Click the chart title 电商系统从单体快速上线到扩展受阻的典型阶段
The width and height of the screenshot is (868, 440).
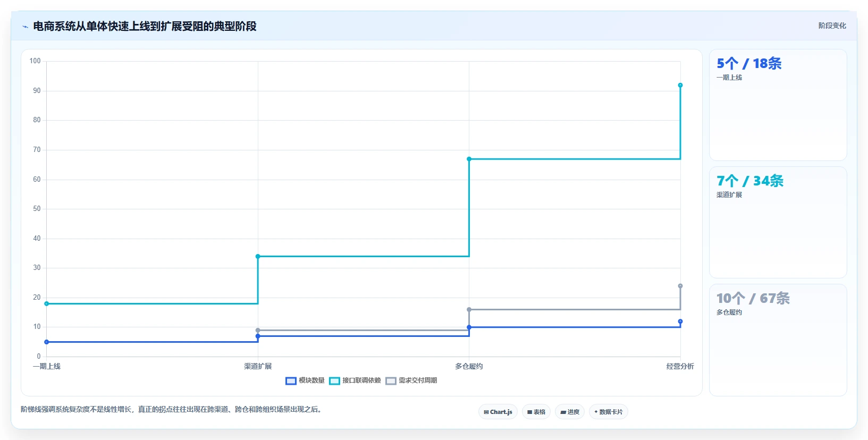coord(145,26)
